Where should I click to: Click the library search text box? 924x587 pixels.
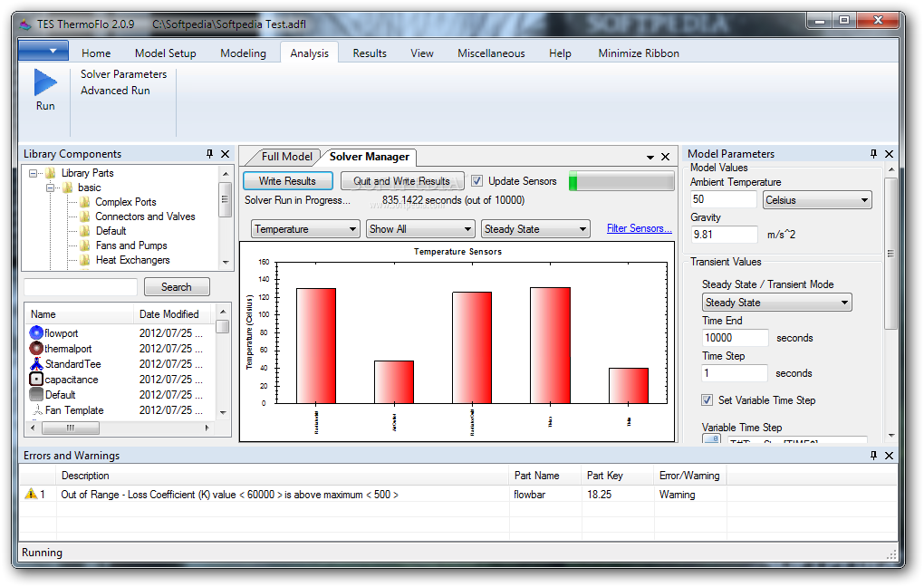pyautogui.click(x=81, y=287)
